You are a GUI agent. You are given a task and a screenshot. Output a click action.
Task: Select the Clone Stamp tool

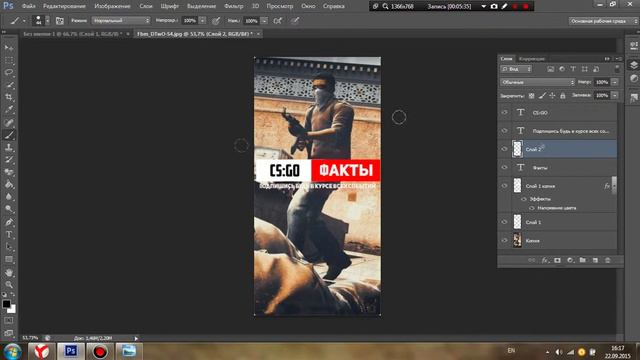(x=9, y=147)
